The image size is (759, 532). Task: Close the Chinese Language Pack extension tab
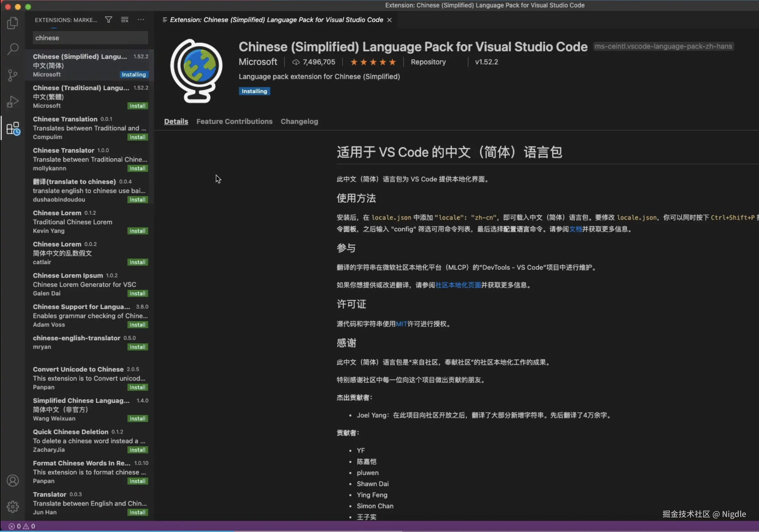(x=390, y=20)
